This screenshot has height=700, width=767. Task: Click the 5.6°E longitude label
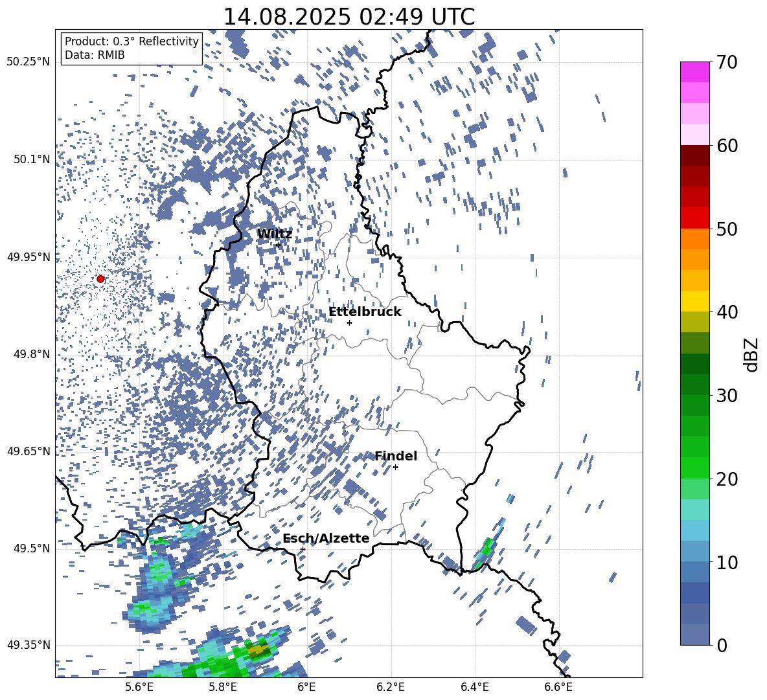pos(139,687)
